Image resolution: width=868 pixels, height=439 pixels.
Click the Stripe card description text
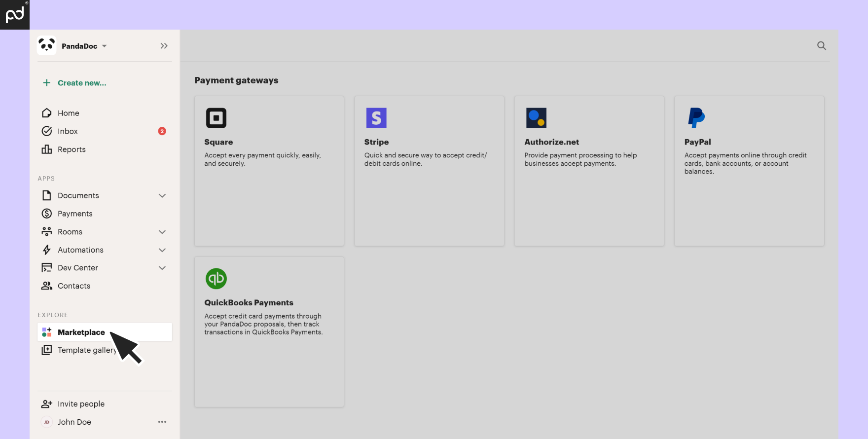(426, 159)
